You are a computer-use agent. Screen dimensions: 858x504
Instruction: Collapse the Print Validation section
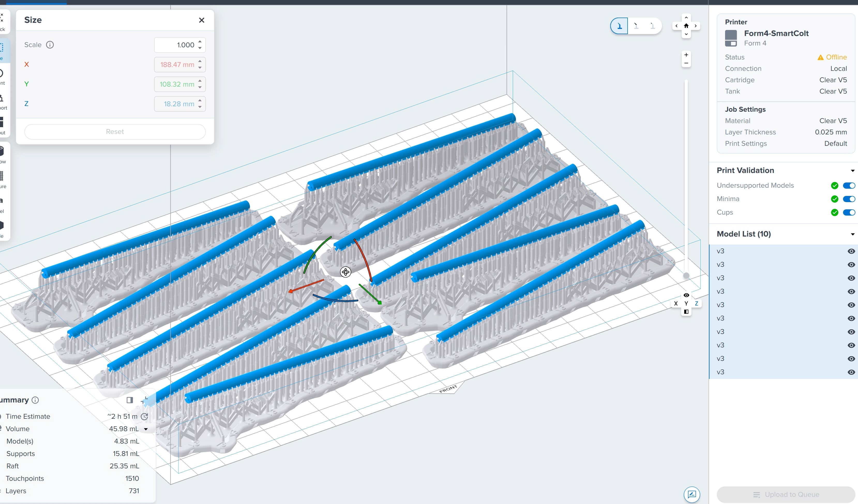pyautogui.click(x=852, y=171)
